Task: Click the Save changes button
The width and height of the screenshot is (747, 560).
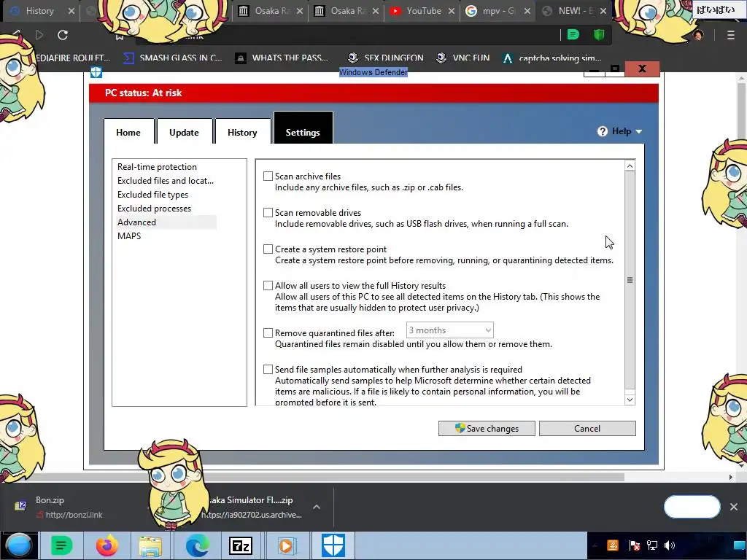Action: pyautogui.click(x=487, y=429)
